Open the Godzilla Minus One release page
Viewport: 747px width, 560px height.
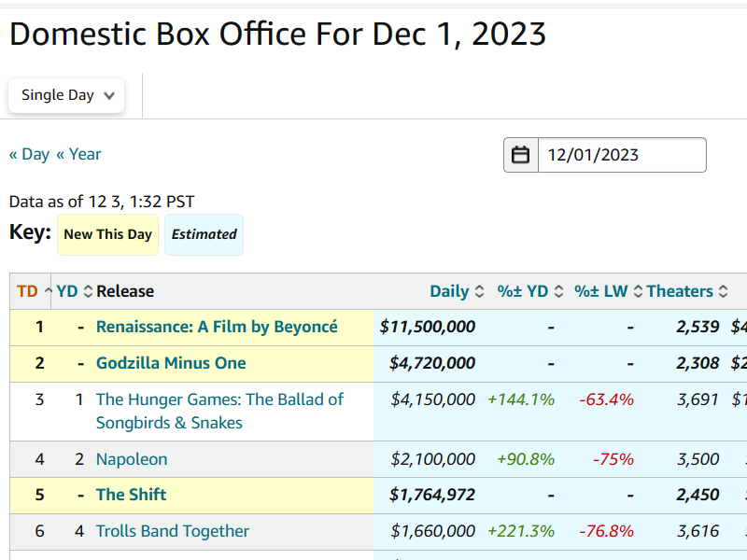171,363
